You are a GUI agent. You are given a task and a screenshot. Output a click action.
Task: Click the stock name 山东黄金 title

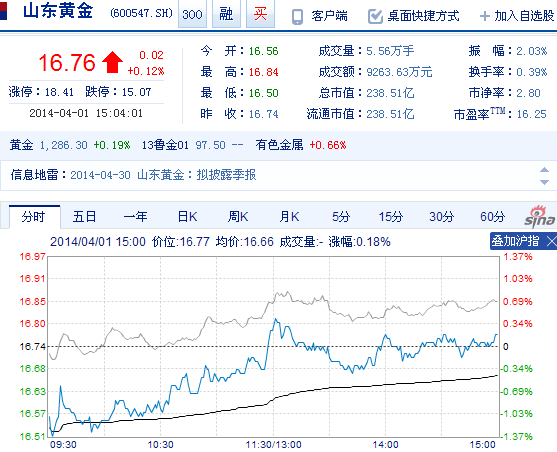(x=58, y=11)
